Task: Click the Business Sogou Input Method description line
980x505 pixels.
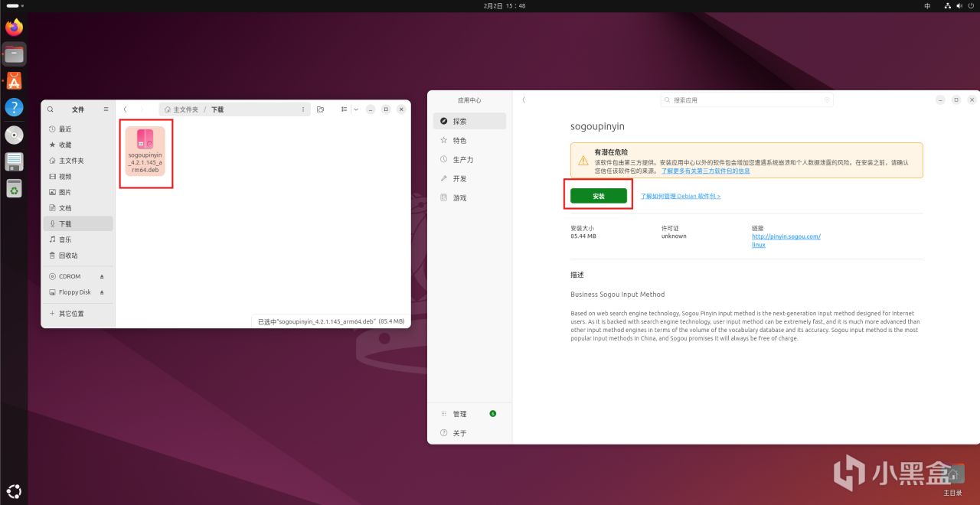Action: pos(618,294)
